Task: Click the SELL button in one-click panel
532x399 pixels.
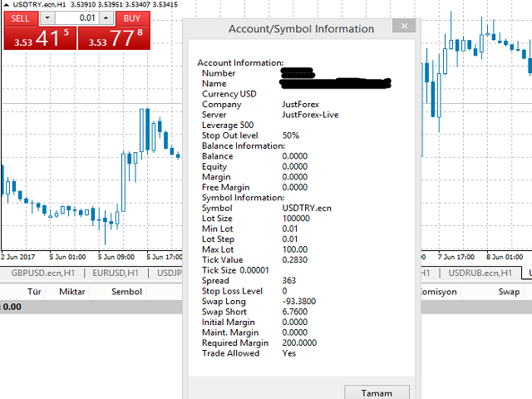Action: point(20,18)
